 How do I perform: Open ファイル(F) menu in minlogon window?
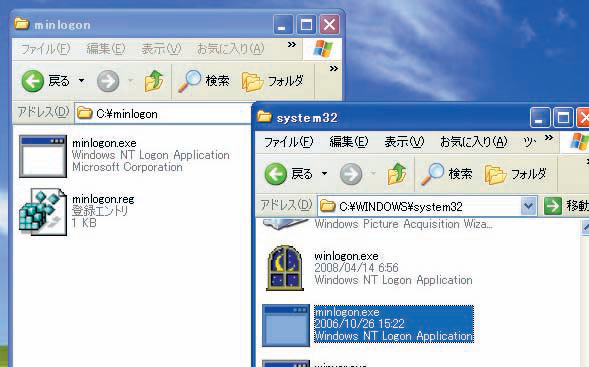click(45, 49)
